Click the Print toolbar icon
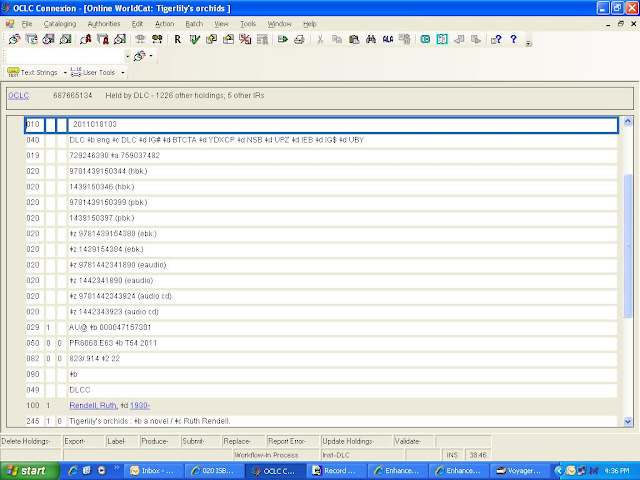The image size is (640, 480). click(x=300, y=39)
